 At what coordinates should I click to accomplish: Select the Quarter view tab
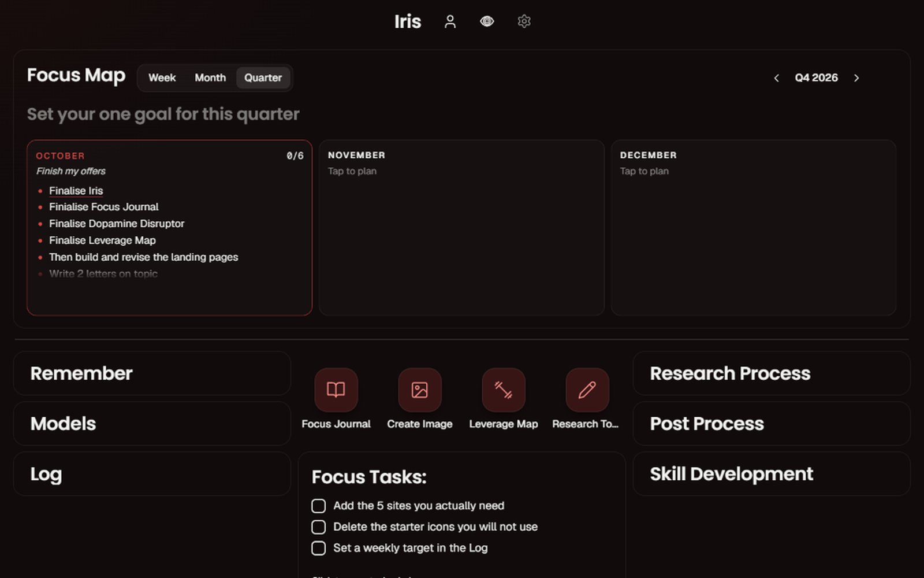(x=263, y=77)
